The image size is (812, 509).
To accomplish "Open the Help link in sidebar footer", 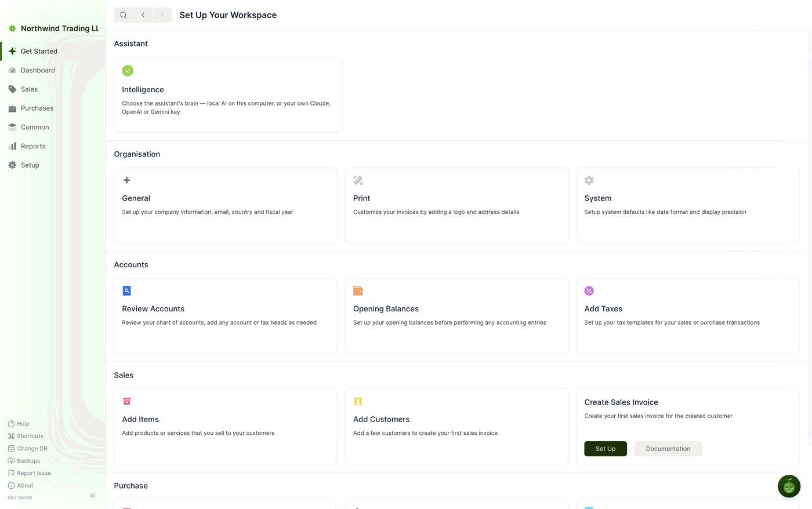I will tap(19, 424).
